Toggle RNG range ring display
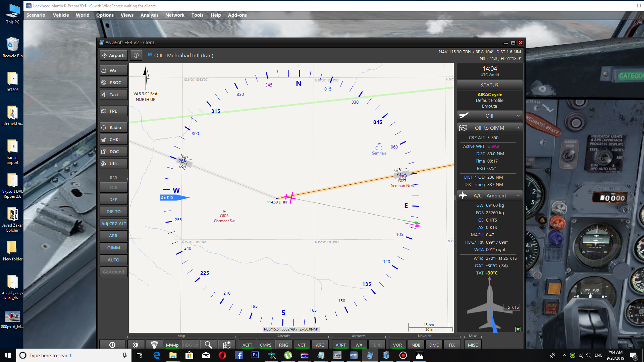The width and height of the screenshot is (644, 362). coord(283,345)
